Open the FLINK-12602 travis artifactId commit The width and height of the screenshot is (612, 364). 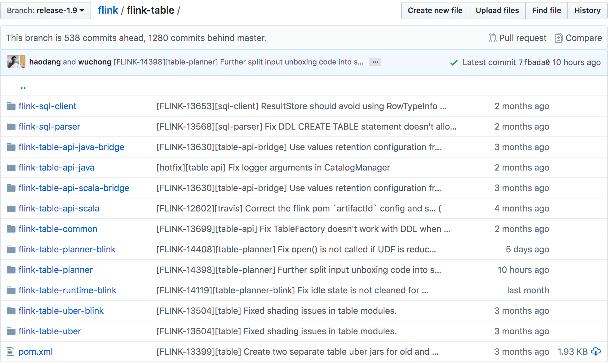click(299, 208)
